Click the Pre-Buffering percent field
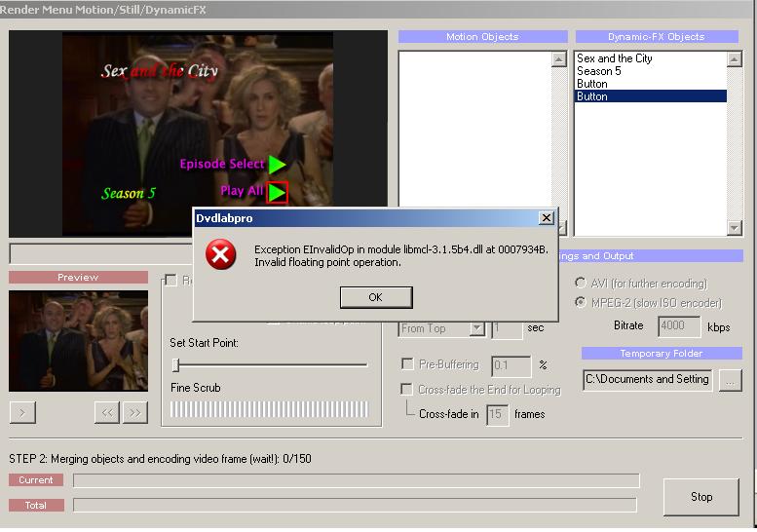The height and width of the screenshot is (532, 757). [x=511, y=366]
